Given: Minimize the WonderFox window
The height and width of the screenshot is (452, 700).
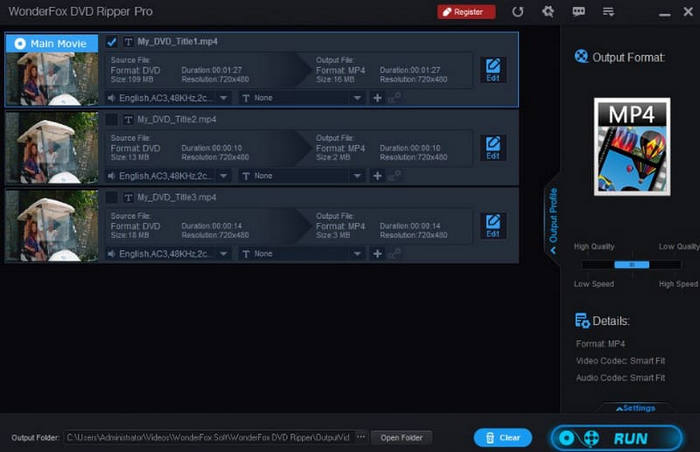Looking at the screenshot, I should (x=665, y=13).
